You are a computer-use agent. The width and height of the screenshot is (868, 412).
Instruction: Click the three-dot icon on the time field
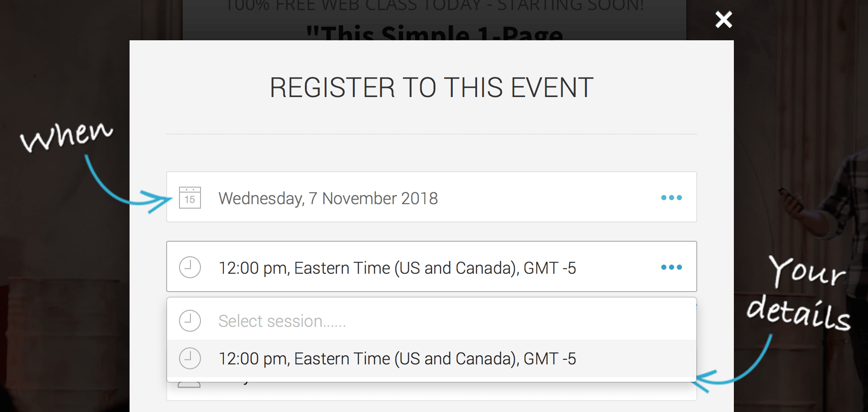click(671, 267)
